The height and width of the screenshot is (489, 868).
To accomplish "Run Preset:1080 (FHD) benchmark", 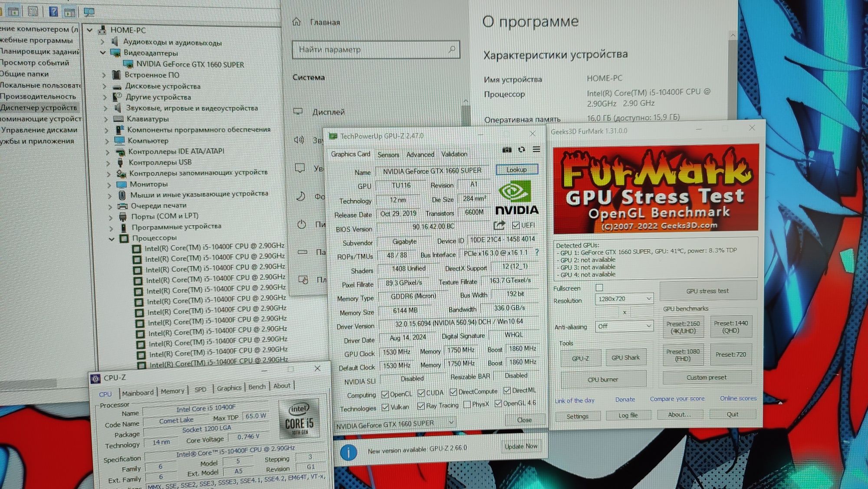I will (683, 355).
